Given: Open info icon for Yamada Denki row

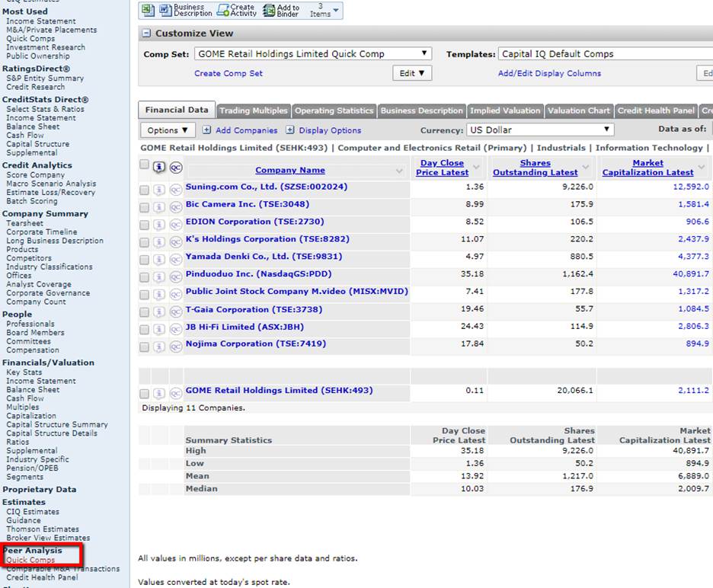Looking at the screenshot, I should pyautogui.click(x=158, y=260).
